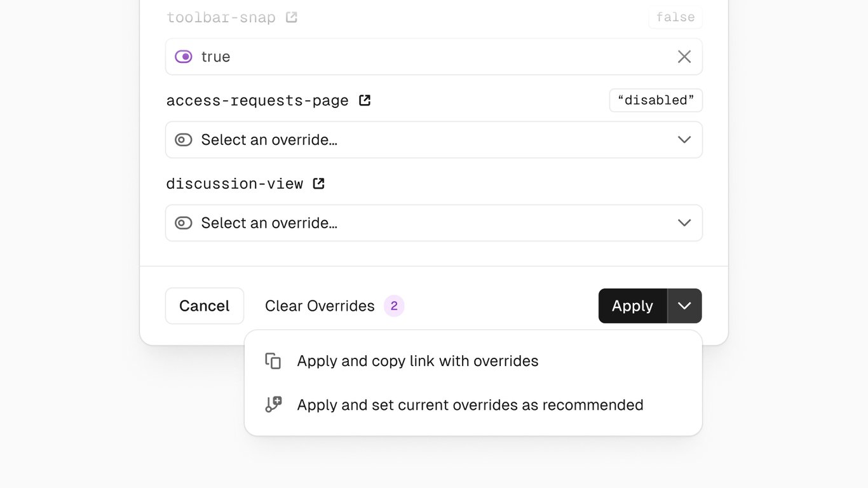868x488 pixels.
Task: Open access-requests-page external link icon
Action: pyautogui.click(x=365, y=100)
